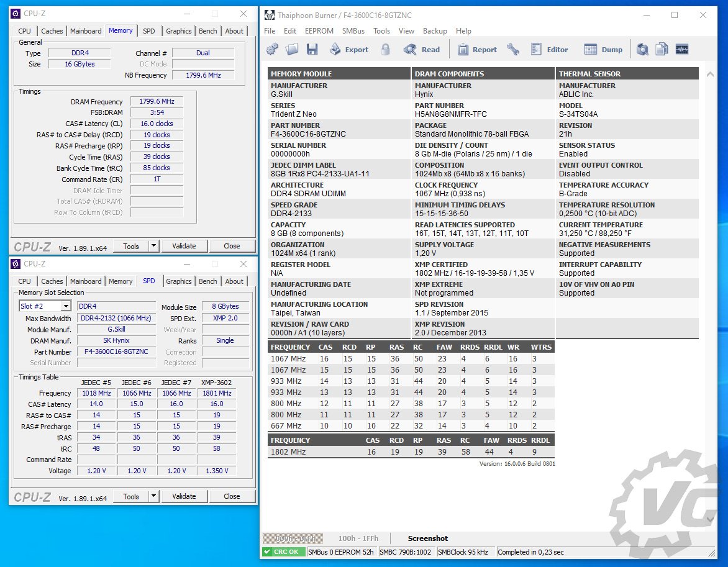
Task: Click the gear settings icon in Thaiphoon toolbar
Action: point(272,50)
